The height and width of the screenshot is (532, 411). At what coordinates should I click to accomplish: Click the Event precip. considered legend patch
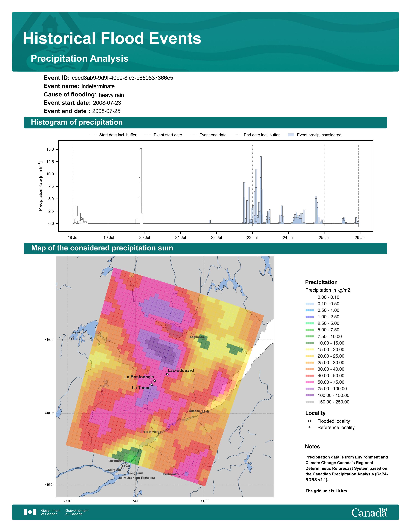(291, 135)
